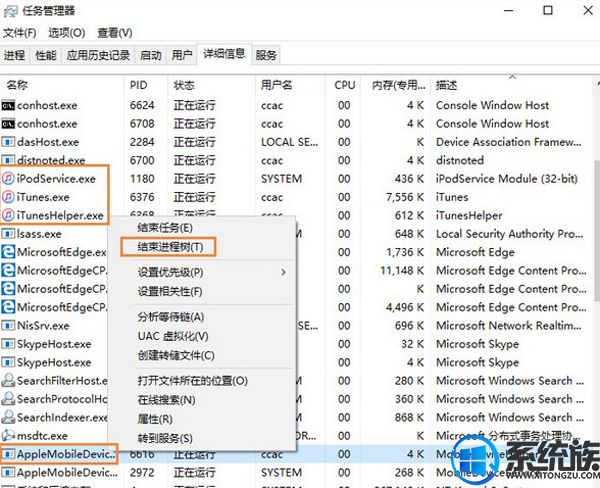600x488 pixels.
Task: Click the SearchFilterHost.exe icon
Action: (x=8, y=380)
